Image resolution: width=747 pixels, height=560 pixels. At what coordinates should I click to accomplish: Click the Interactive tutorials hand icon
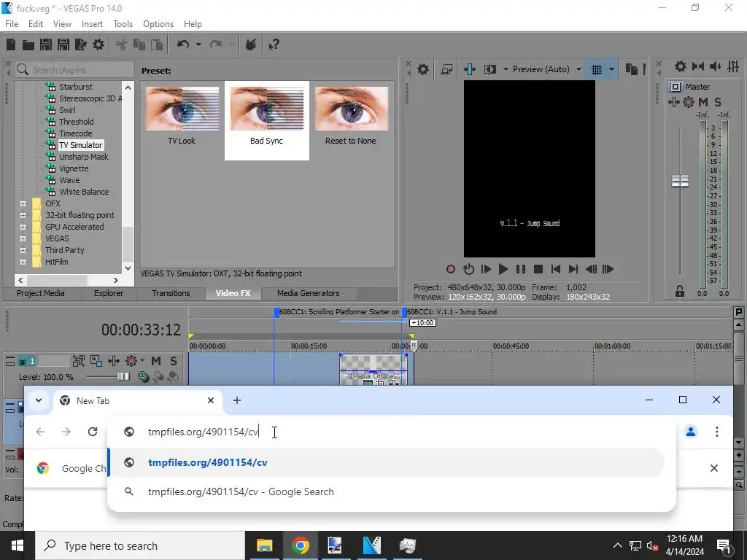tap(251, 44)
